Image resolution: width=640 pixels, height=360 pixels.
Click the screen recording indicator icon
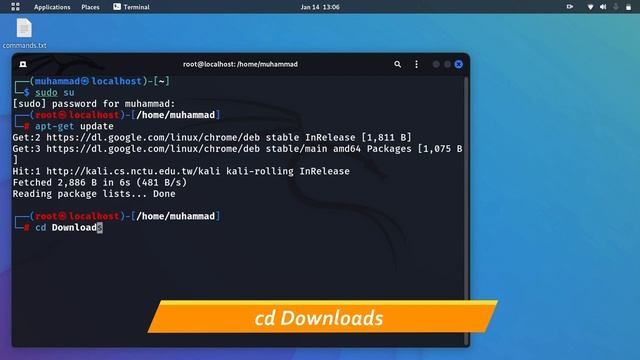click(570, 7)
